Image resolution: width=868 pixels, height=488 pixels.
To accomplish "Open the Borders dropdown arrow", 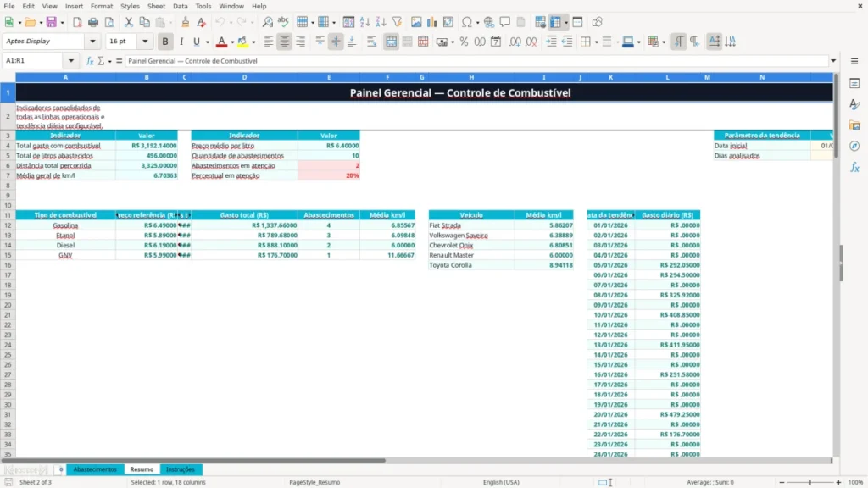I will click(596, 42).
